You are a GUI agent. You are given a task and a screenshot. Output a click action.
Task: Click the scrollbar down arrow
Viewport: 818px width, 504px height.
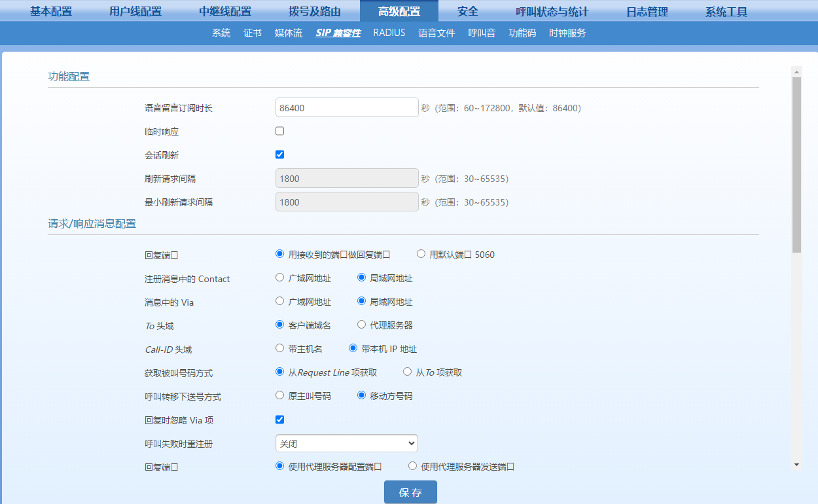point(796,464)
